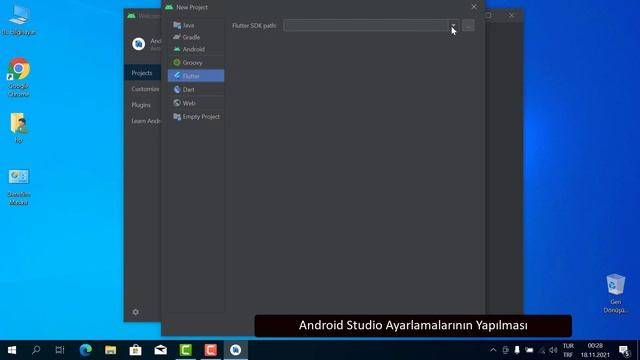Open network icon in system tray
The image size is (640, 360).
coord(542,350)
